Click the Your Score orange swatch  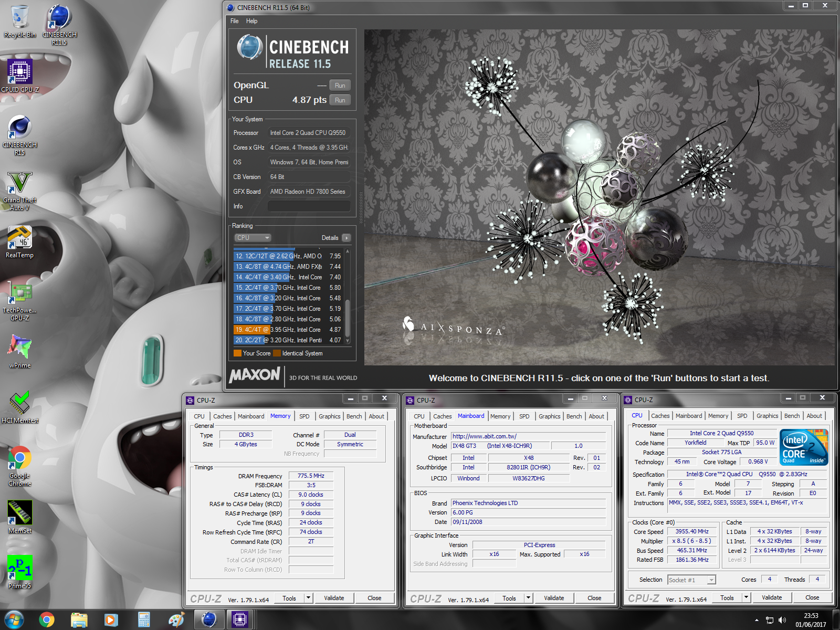(237, 353)
